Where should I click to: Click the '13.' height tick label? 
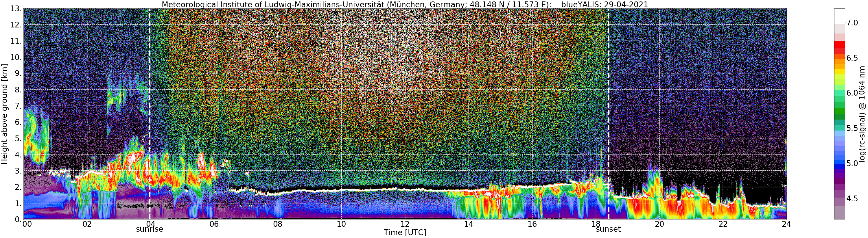tap(16, 9)
